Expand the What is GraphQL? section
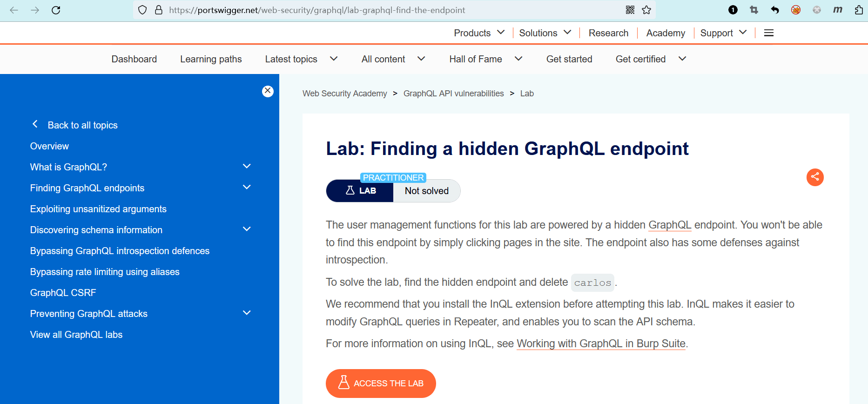 click(247, 167)
